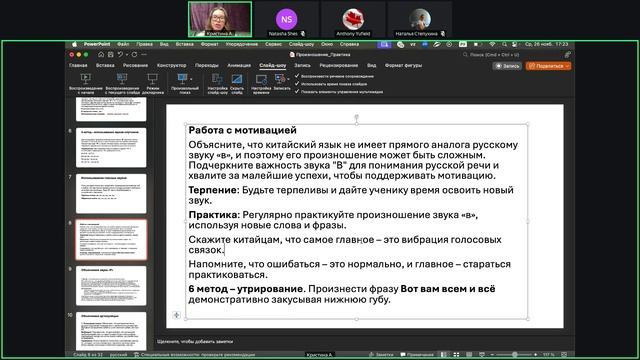Toggle Play Narrations checkbox
Viewport: 640px width, 360px height.
point(297,76)
